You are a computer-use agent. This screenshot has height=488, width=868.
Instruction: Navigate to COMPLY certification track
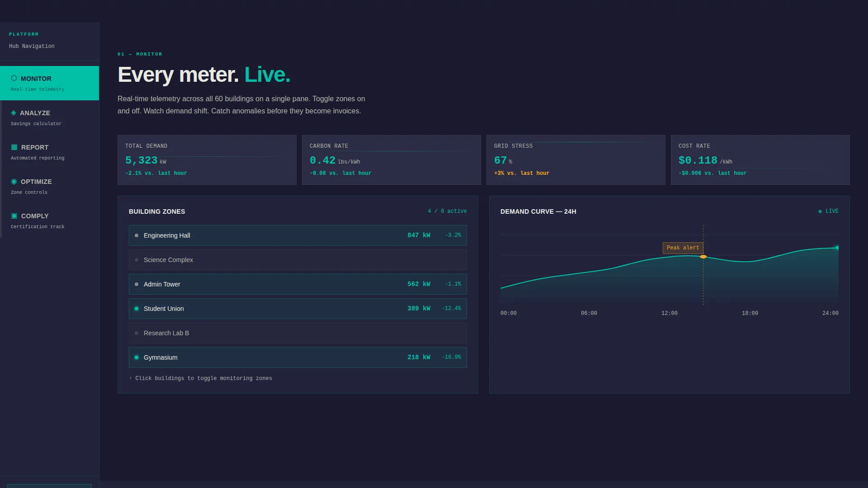point(49,221)
